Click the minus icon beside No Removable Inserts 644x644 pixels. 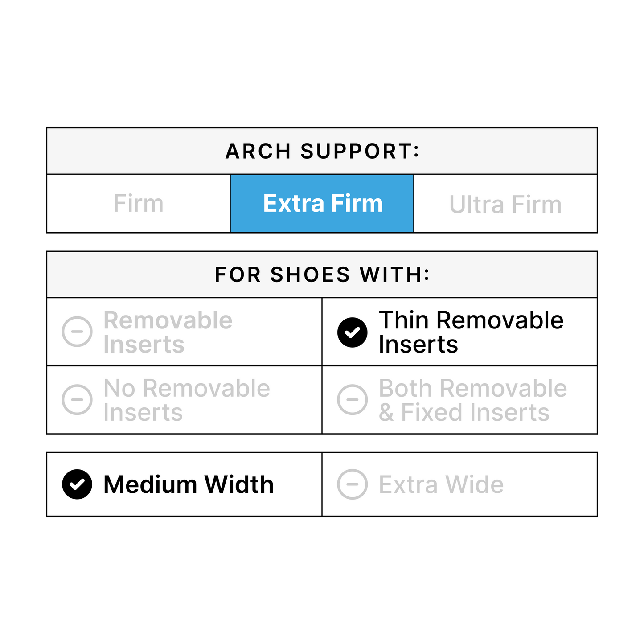coord(77,400)
